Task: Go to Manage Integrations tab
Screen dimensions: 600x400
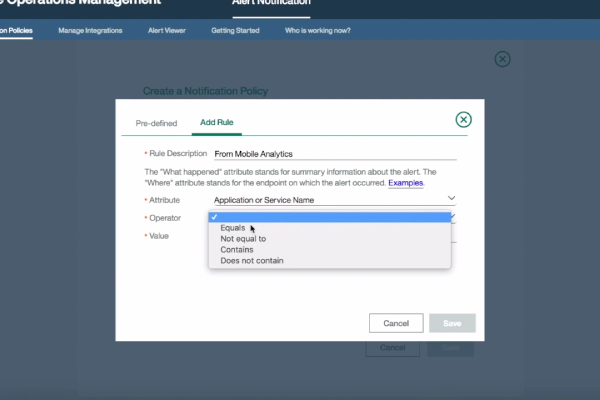Action: (x=90, y=31)
